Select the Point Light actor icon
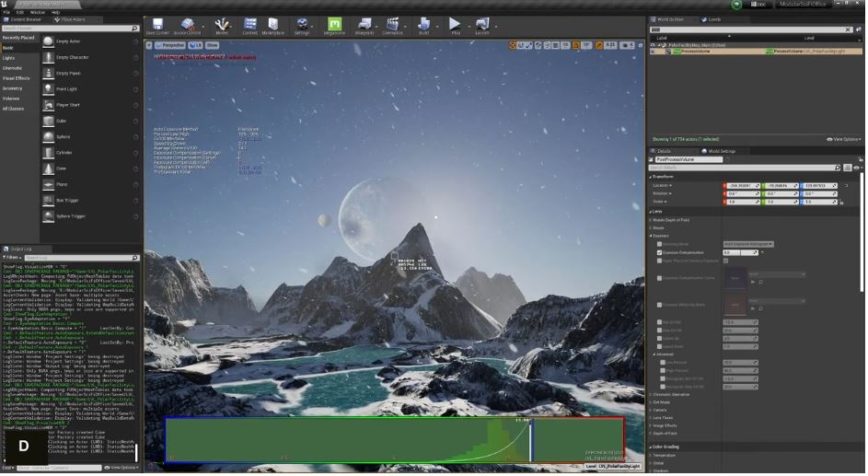868x476 pixels. 47,88
